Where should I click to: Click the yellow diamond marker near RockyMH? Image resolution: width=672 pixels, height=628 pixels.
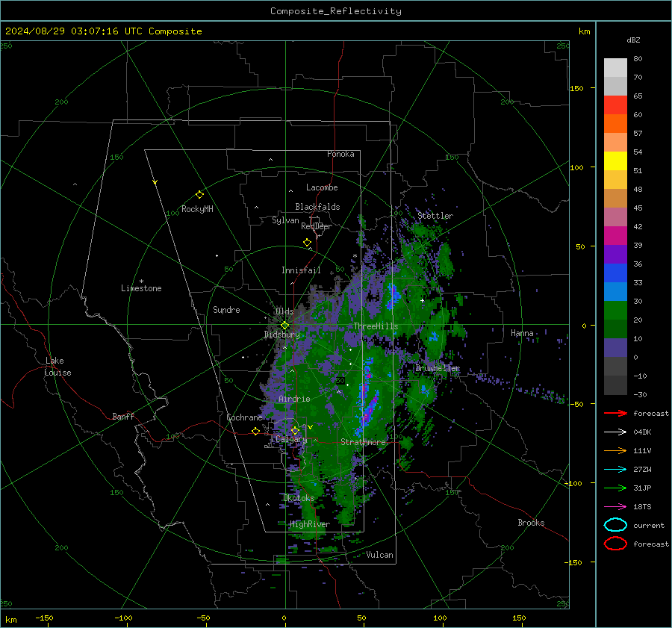pyautogui.click(x=199, y=195)
